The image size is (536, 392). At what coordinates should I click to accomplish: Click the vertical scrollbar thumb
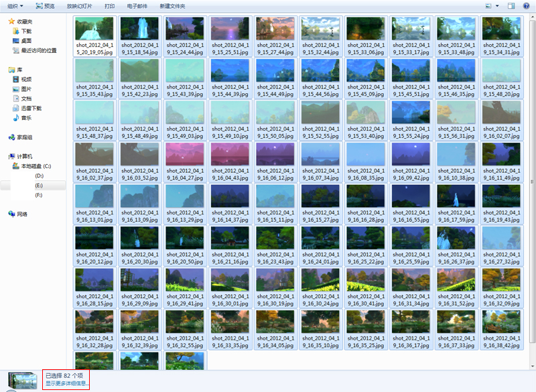pyautogui.click(x=532, y=181)
